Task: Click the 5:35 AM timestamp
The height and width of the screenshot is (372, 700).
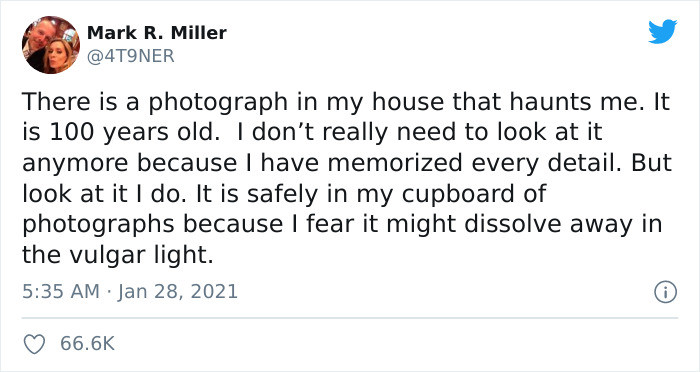Action: 61,292
